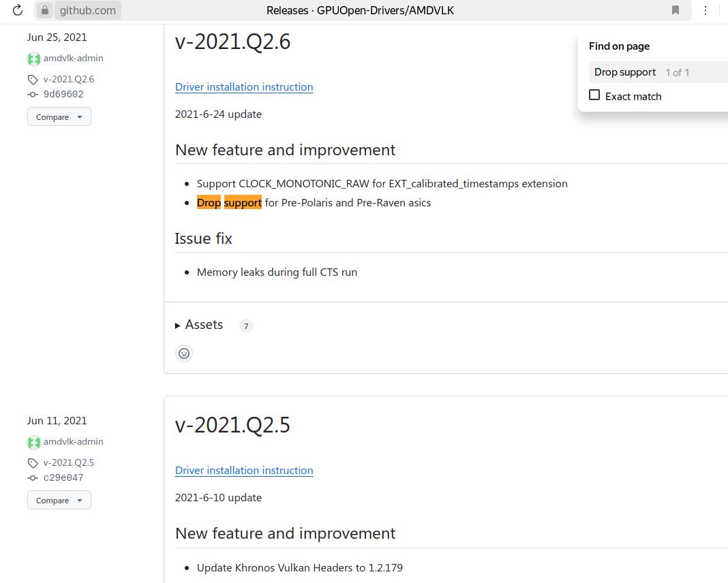Click amdvlk-admin username under Jun 11, 2021
The image size is (728, 583).
(x=74, y=442)
